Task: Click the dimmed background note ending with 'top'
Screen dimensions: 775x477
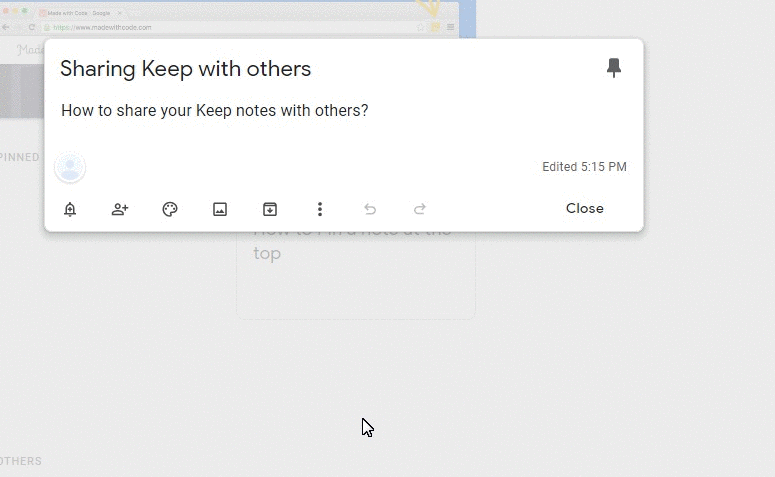Action: point(356,275)
